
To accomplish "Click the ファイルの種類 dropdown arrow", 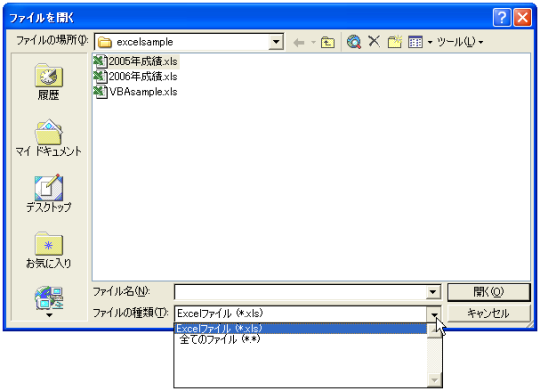I will coord(434,314).
